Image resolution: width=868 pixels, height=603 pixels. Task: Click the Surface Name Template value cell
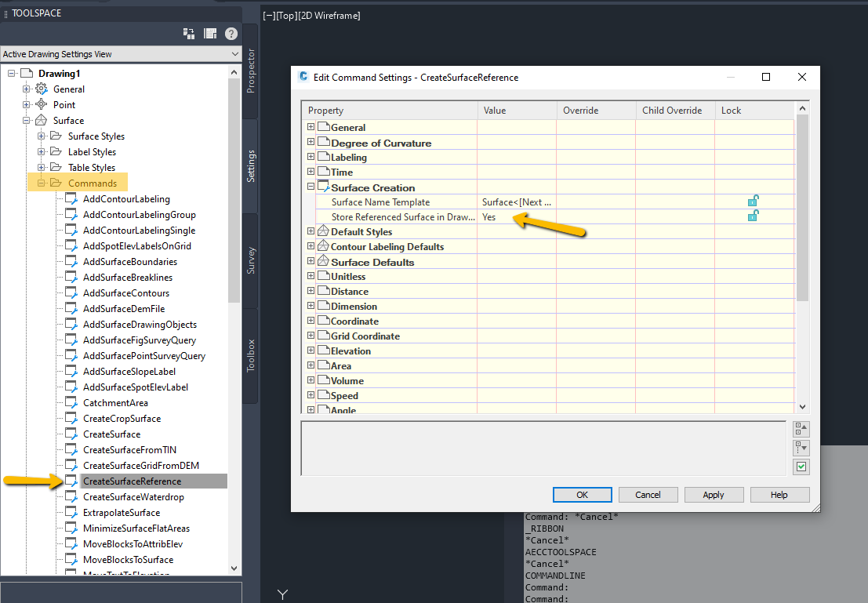pyautogui.click(x=517, y=202)
